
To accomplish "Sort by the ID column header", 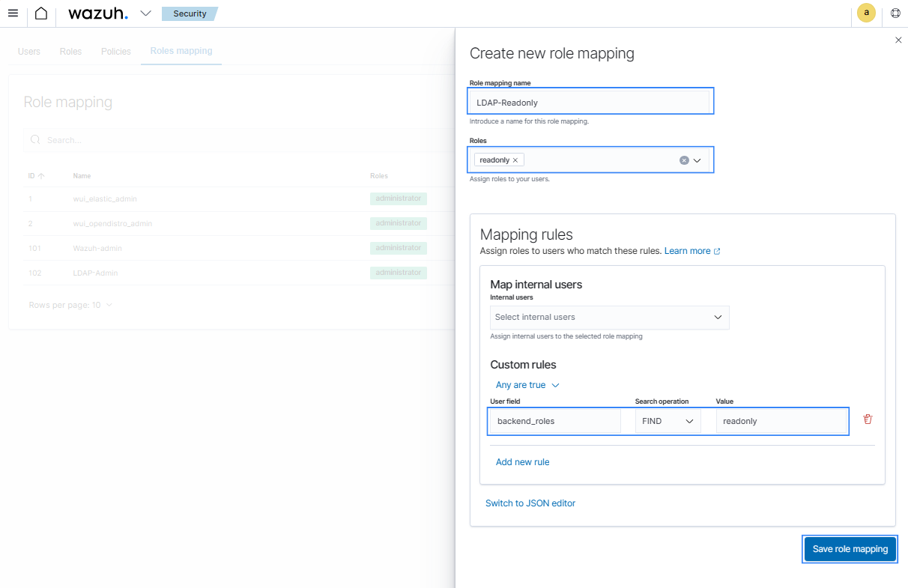I will click(36, 176).
